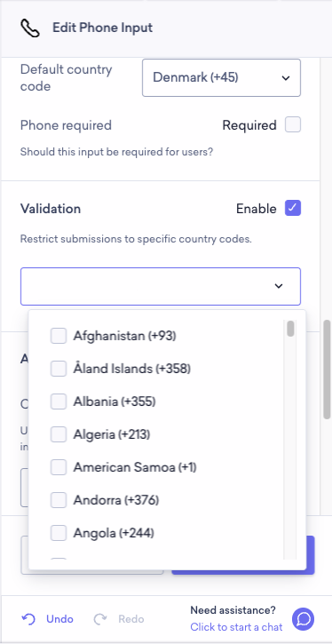Screen dimensions: 332x644
Task: Click the 'Click to start a chat' link
Action: (236, 627)
